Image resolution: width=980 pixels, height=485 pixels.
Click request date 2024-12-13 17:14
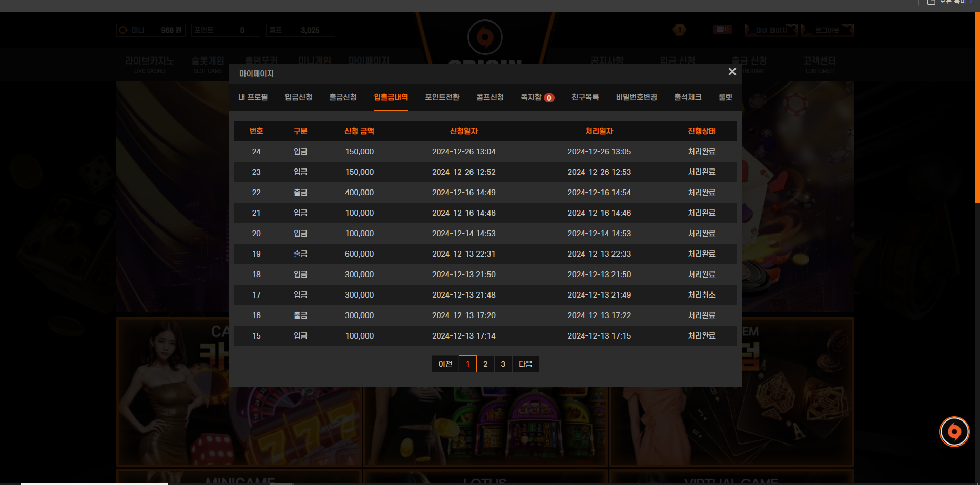click(x=464, y=335)
